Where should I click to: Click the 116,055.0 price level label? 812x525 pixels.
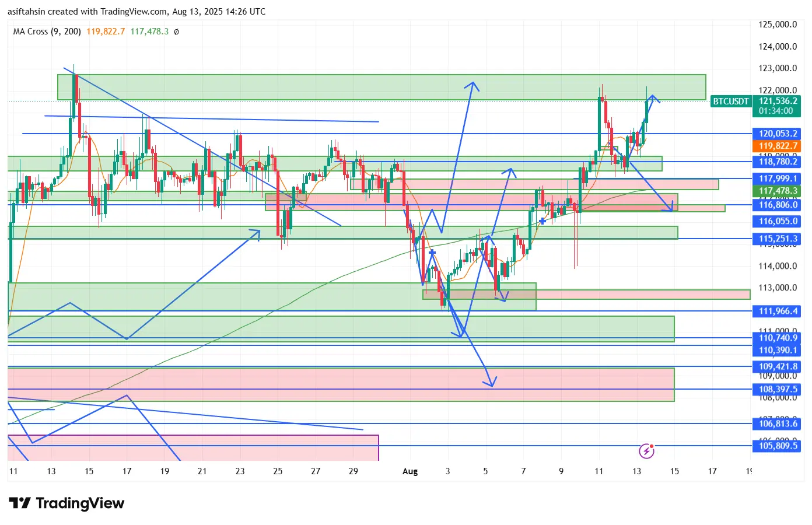pos(778,221)
